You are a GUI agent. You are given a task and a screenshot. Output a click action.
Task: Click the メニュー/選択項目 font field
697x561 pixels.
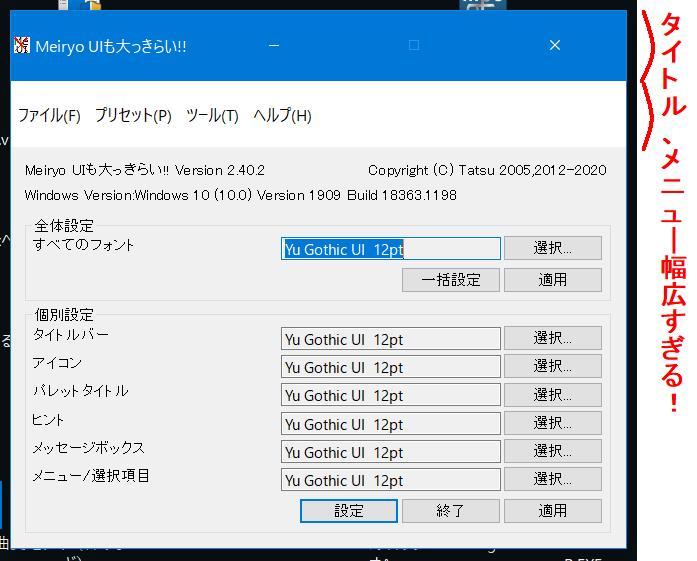391,480
